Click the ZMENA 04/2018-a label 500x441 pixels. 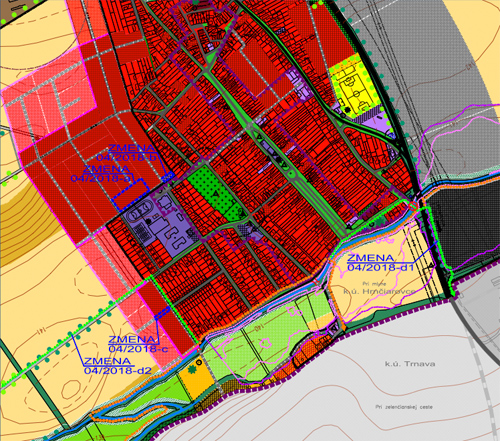[x=101, y=173]
